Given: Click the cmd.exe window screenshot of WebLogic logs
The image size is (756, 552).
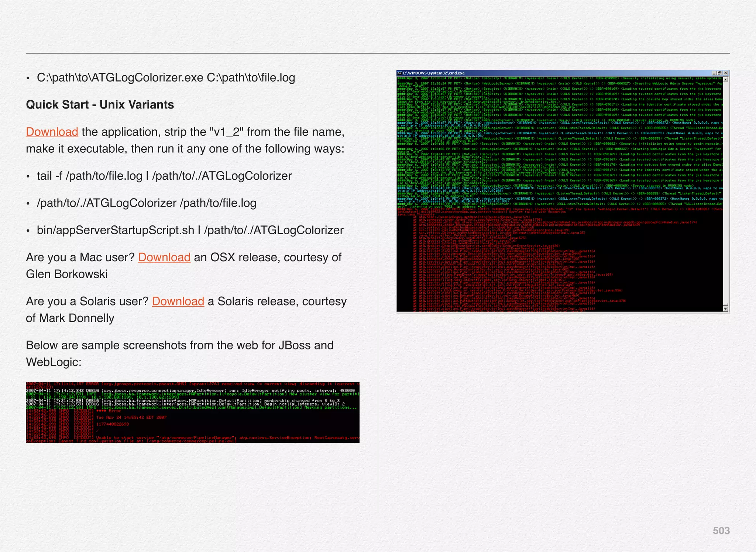Looking at the screenshot, I should tap(563, 191).
